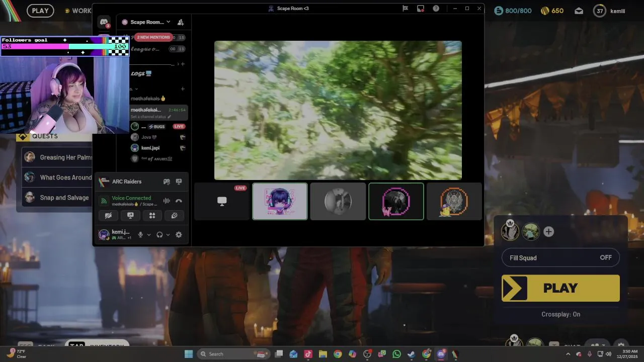
Task: Share your screen from voice panel
Action: tap(130, 215)
